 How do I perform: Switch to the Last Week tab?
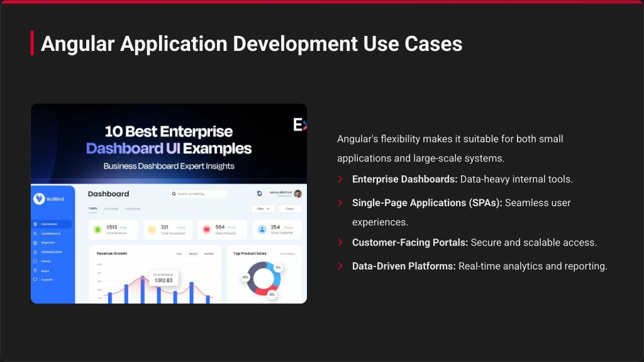111,209
